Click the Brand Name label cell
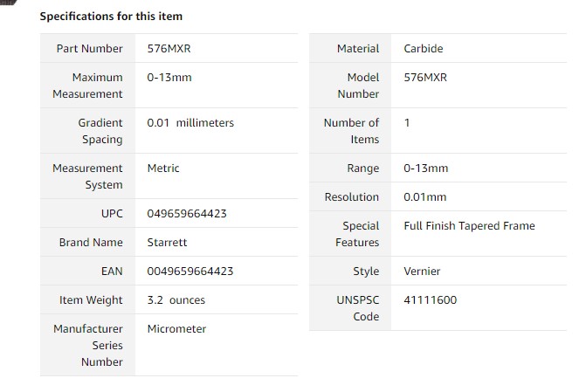Viewport: 579px width, 392px height. [87, 242]
